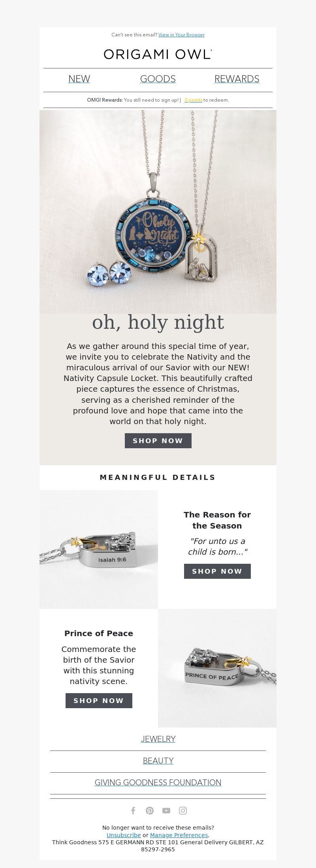The image size is (316, 868).
Task: Open the Pinterest social icon
Action: 150,811
